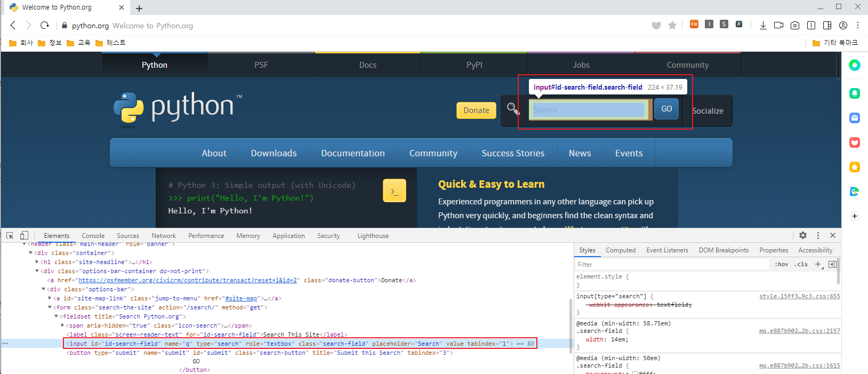Open the user profile icon

(x=843, y=25)
